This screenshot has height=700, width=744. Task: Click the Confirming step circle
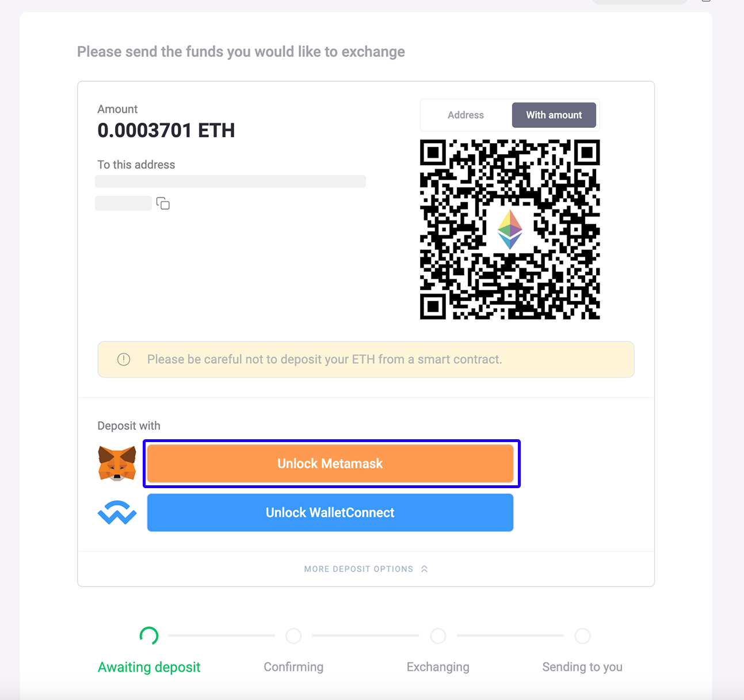click(x=293, y=636)
